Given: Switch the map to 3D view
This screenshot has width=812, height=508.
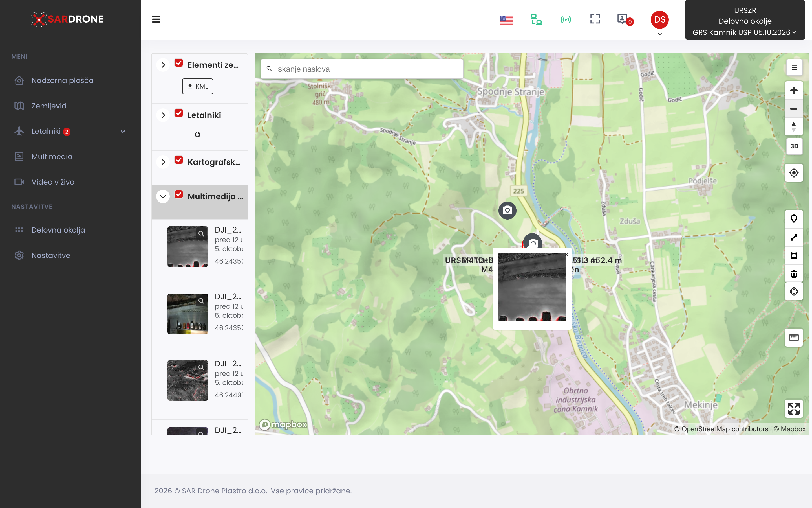Looking at the screenshot, I should coord(794,146).
